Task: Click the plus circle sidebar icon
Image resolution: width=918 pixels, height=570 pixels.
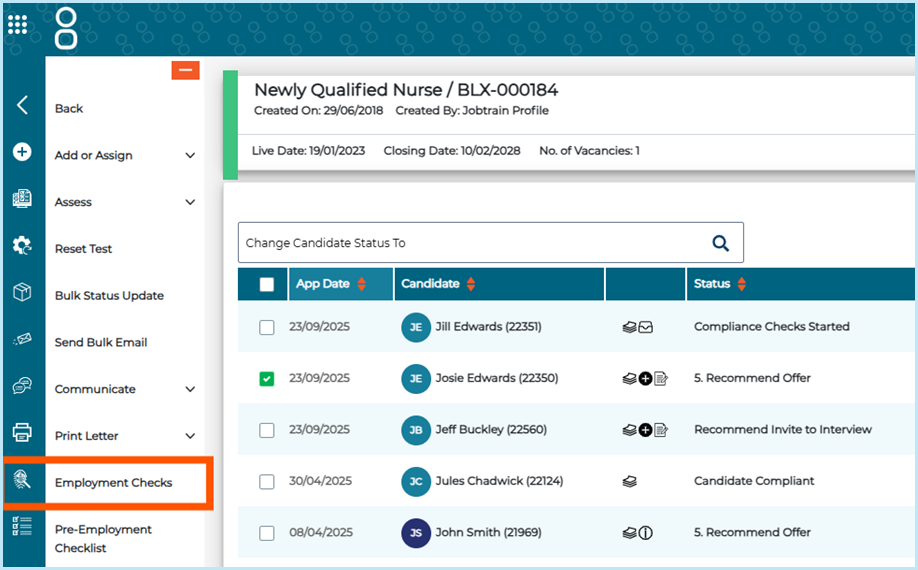Action: [x=22, y=152]
